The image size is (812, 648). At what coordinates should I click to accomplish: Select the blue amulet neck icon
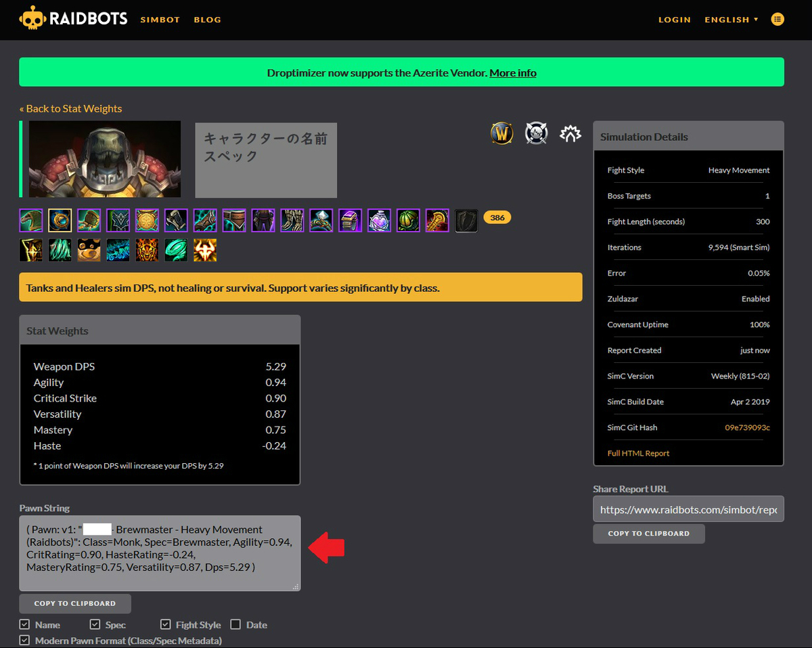tap(60, 220)
